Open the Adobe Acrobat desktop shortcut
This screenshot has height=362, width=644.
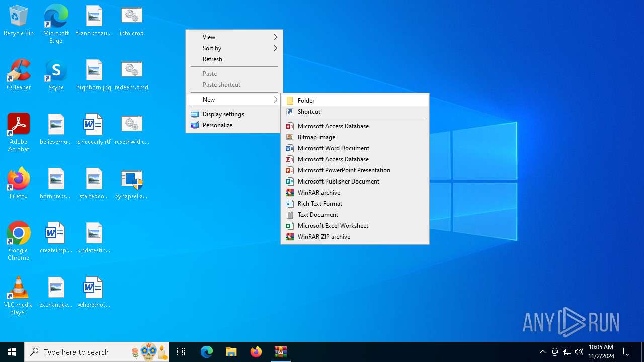click(x=19, y=133)
